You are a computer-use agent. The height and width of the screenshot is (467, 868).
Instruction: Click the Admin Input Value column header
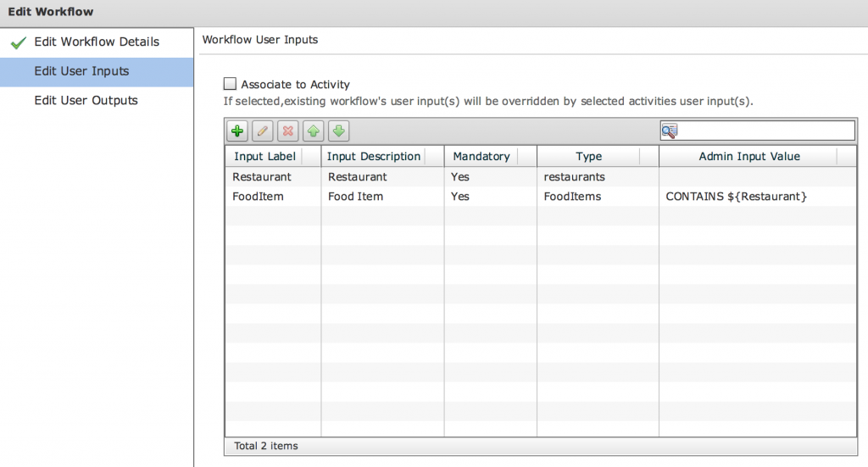point(749,156)
